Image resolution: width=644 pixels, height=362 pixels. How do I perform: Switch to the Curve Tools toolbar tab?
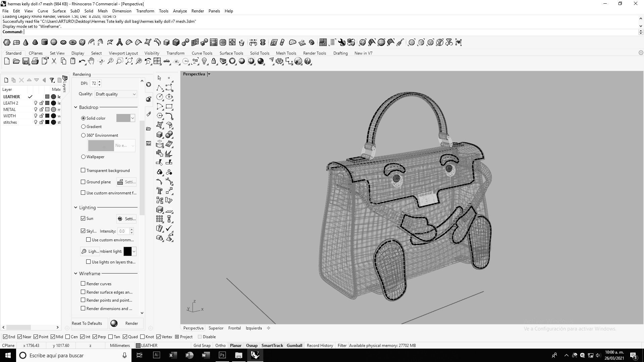tap(202, 53)
